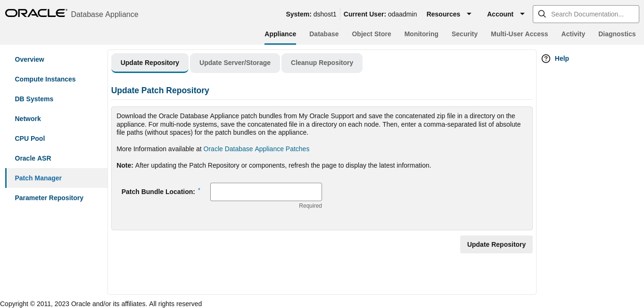This screenshot has width=644, height=308.
Task: Focus the Patch Bundle Location field
Action: [x=266, y=192]
